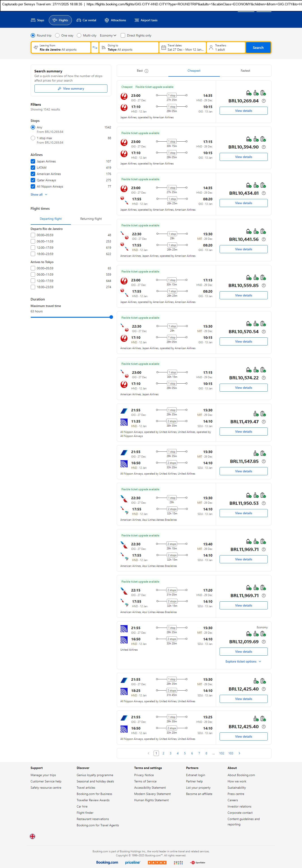Screen dimensions: 302x868
Task: Click the help icon beside BRL10,269.84 price
Action: [264, 101]
